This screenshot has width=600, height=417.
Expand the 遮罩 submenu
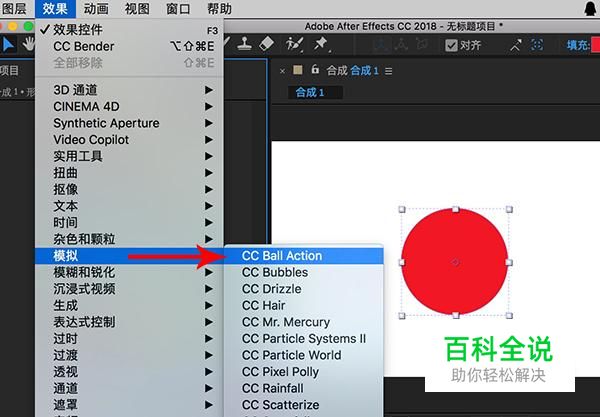tap(129, 405)
